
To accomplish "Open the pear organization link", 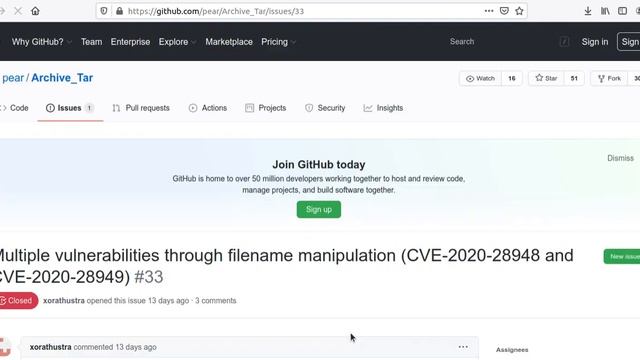I will (x=13, y=78).
